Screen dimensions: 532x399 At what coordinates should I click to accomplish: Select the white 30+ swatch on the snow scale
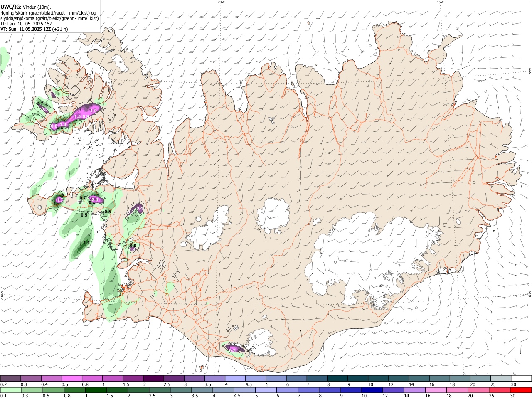(x=521, y=378)
